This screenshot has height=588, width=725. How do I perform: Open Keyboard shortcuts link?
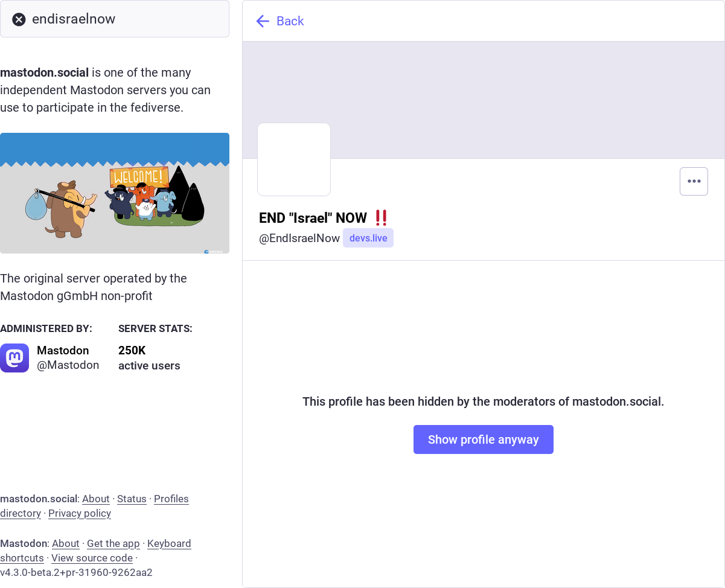(x=169, y=543)
